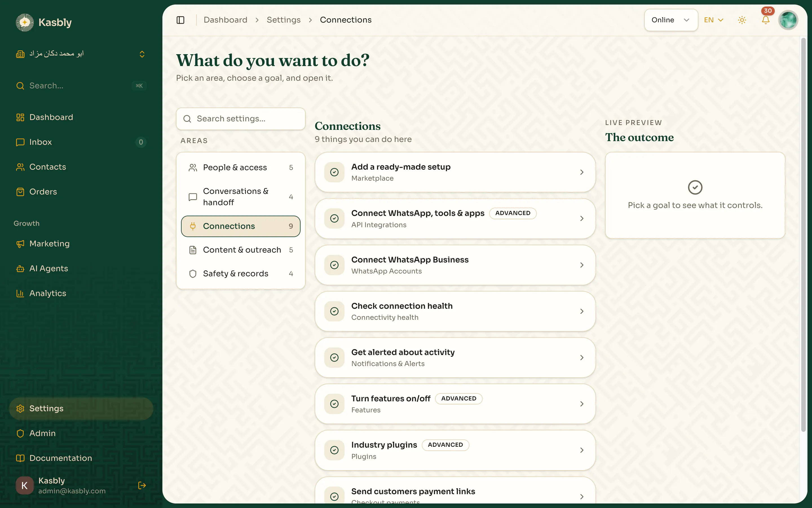This screenshot has height=508, width=812.
Task: Click the page vertical scrollbar
Action: pos(803,235)
